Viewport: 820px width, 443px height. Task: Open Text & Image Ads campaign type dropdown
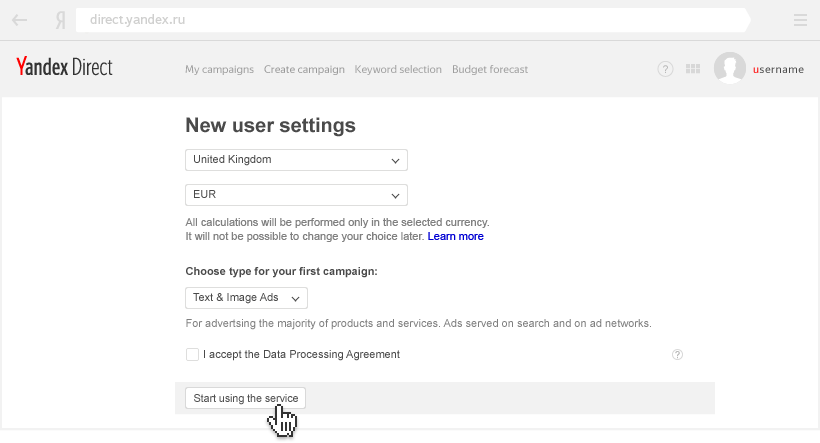[246, 298]
